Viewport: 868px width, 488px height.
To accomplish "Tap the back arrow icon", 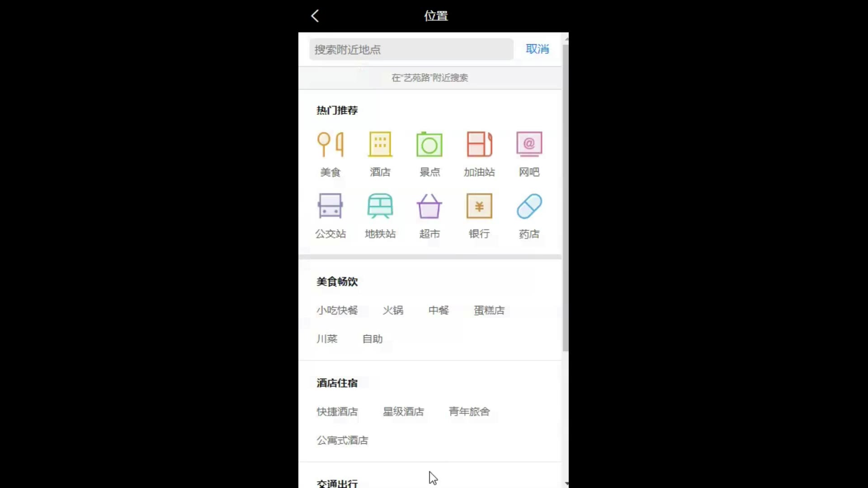I will pos(315,16).
